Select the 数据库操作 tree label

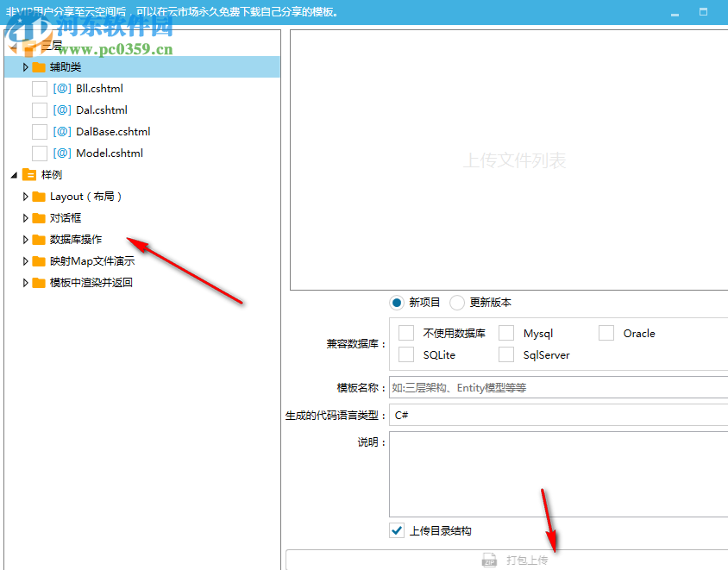[76, 240]
